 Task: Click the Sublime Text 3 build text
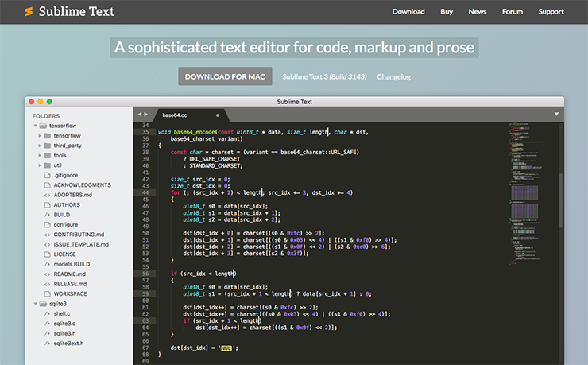point(324,76)
